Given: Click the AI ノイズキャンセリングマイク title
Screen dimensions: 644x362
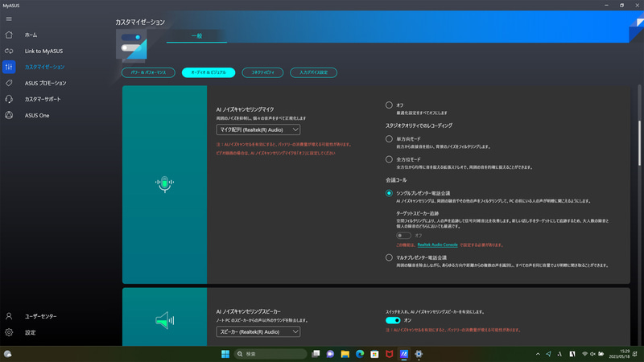Looking at the screenshot, I should pos(246,109).
